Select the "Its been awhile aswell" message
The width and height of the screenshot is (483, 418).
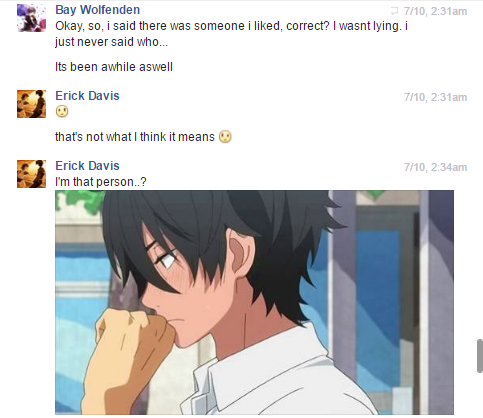[x=114, y=67]
